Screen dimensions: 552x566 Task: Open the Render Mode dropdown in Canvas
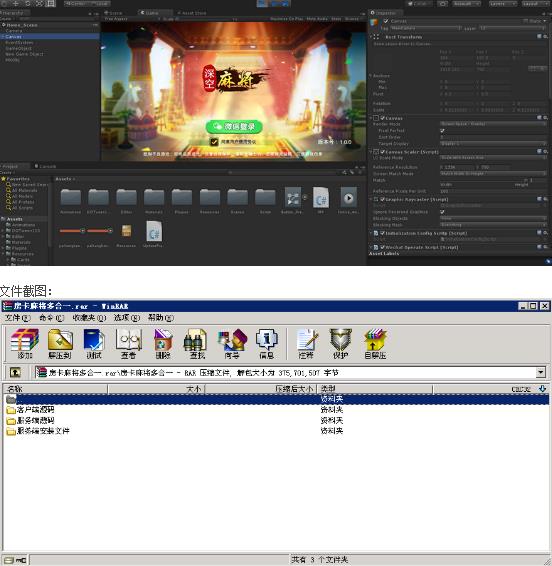tap(493, 124)
